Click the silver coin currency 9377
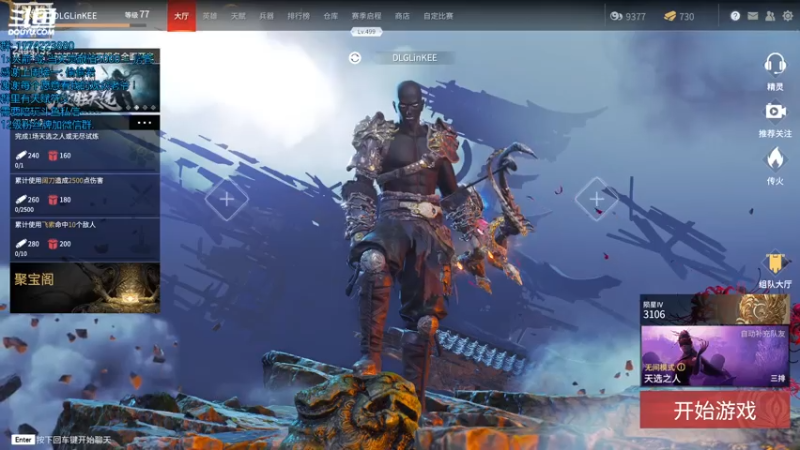800x450 pixels. (628, 16)
